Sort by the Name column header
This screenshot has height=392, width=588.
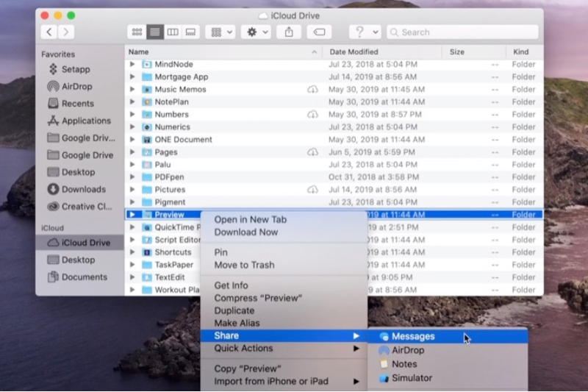click(x=223, y=52)
